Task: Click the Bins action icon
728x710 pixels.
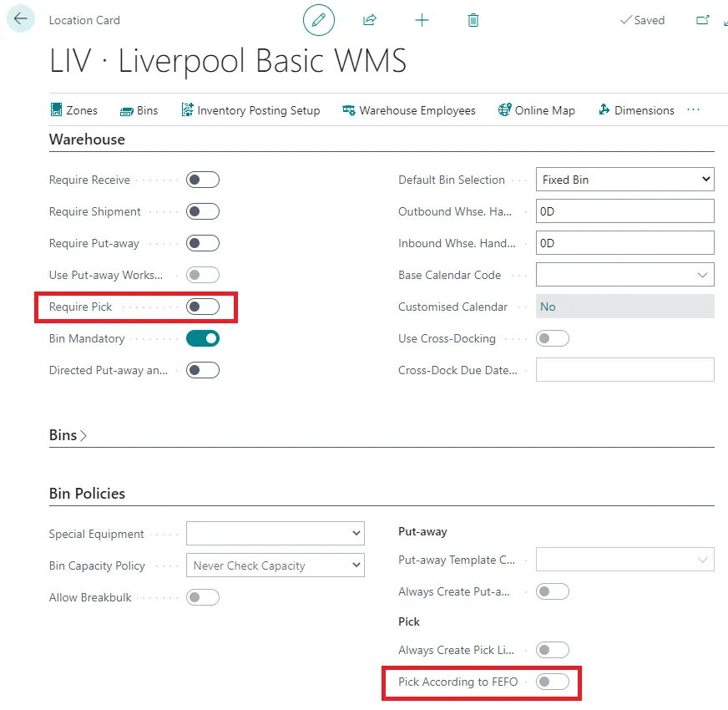Action: click(x=127, y=111)
